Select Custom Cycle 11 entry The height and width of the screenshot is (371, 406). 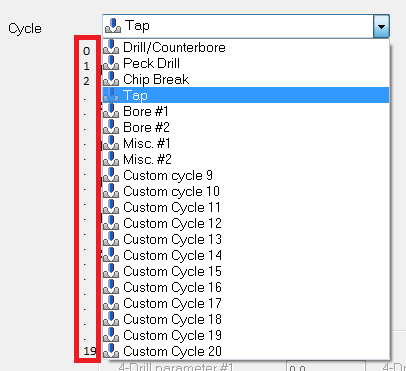[x=246, y=207]
